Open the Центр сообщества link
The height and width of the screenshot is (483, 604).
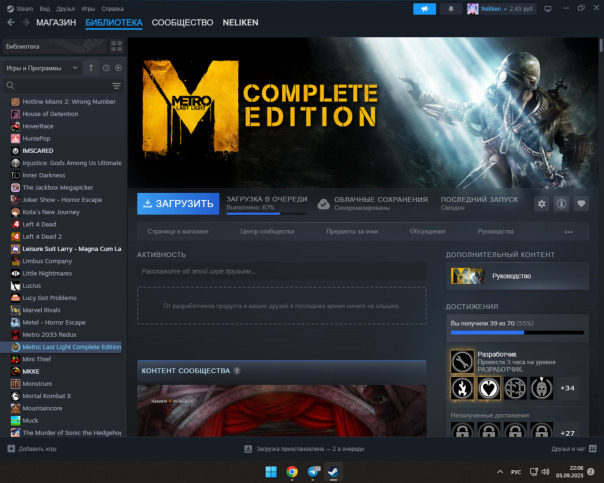click(x=267, y=232)
